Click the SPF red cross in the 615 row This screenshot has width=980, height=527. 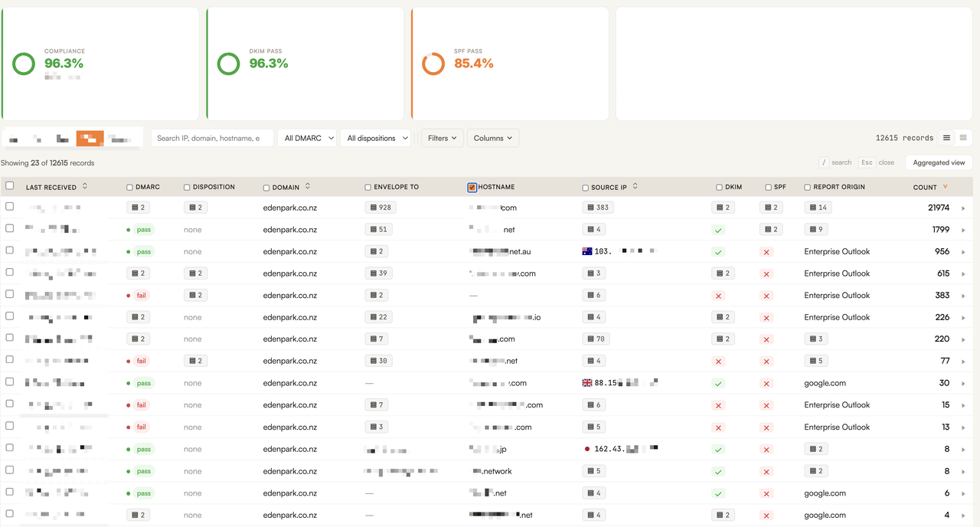click(x=766, y=273)
